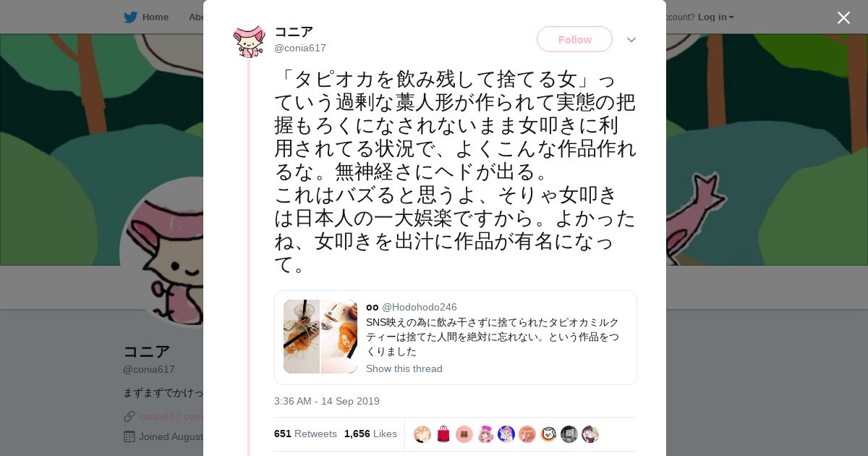View the 1,656 Likes list

tap(370, 434)
